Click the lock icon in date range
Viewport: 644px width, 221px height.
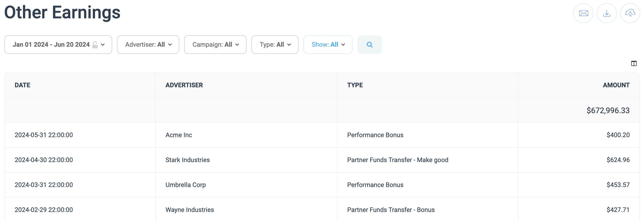95,45
